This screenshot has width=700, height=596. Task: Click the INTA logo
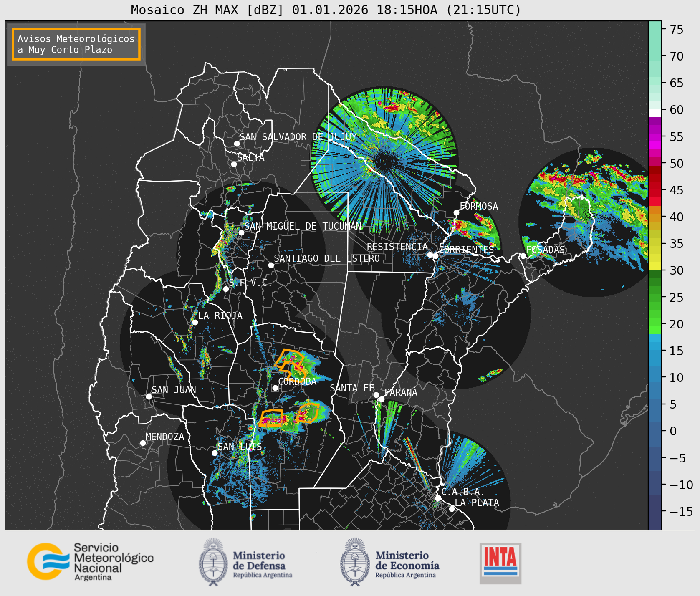click(500, 563)
